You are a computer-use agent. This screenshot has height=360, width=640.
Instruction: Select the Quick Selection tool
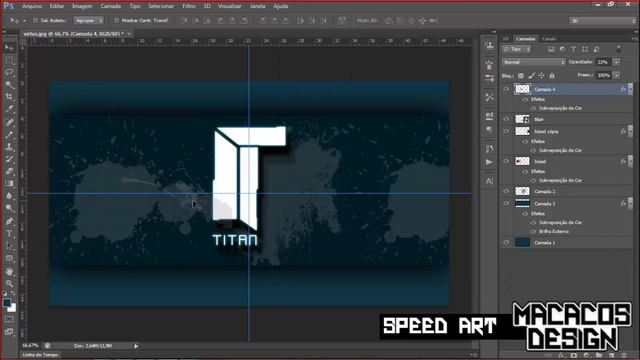(9, 85)
